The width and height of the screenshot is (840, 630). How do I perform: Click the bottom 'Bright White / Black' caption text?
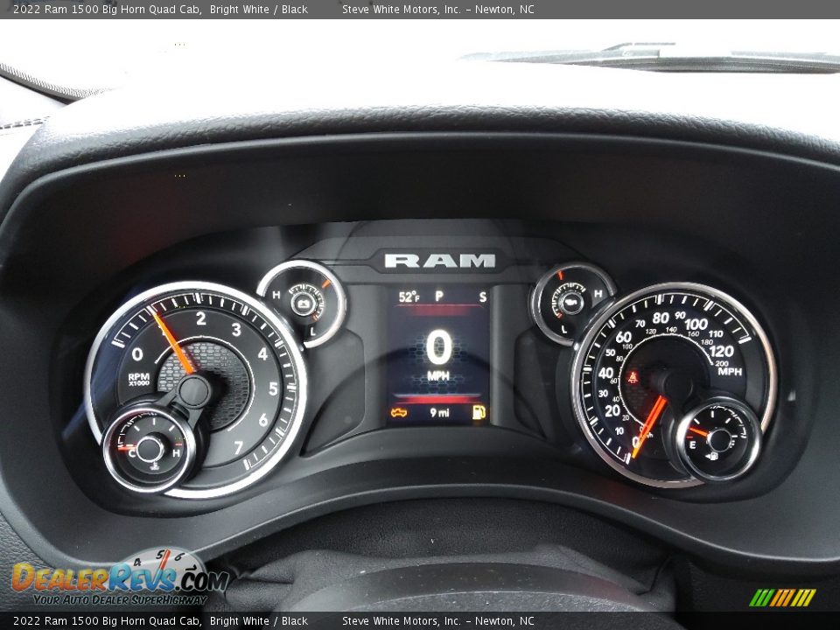coord(259,621)
